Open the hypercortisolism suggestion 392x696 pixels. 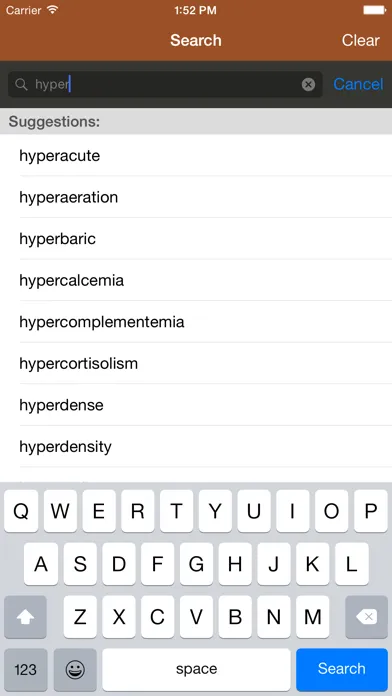(x=196, y=363)
